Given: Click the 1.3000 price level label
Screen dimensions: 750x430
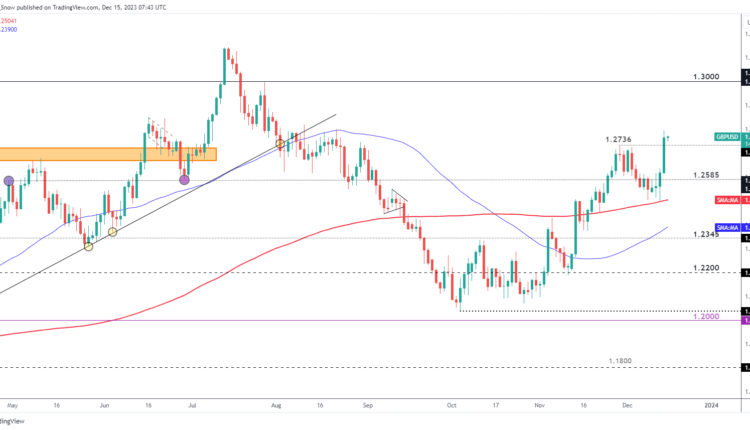Looking at the screenshot, I should coord(705,76).
